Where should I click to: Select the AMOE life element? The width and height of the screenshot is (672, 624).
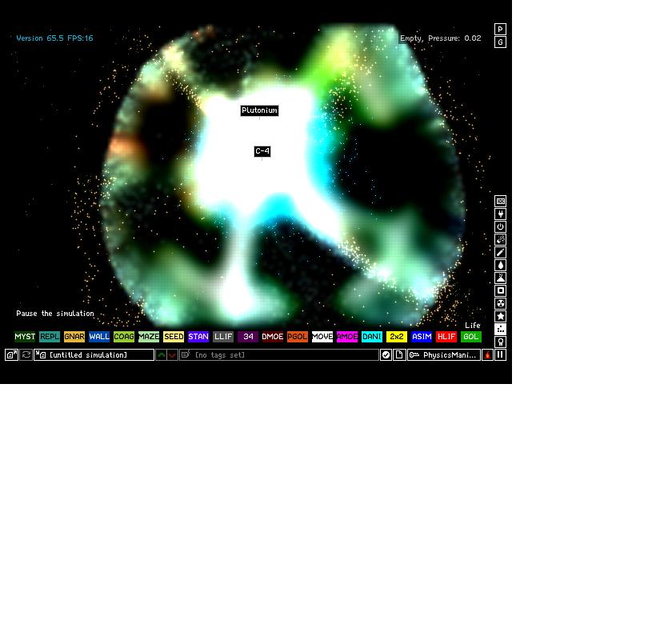point(347,337)
